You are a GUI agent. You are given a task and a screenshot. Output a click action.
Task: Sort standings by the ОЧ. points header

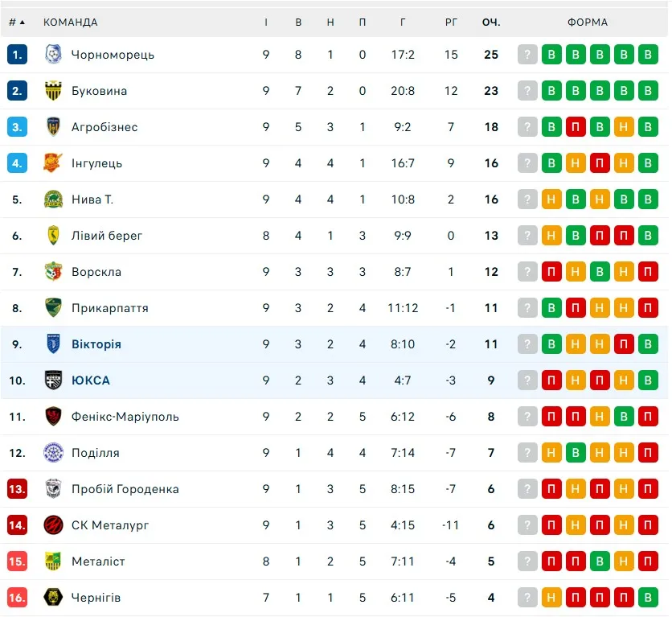[491, 23]
